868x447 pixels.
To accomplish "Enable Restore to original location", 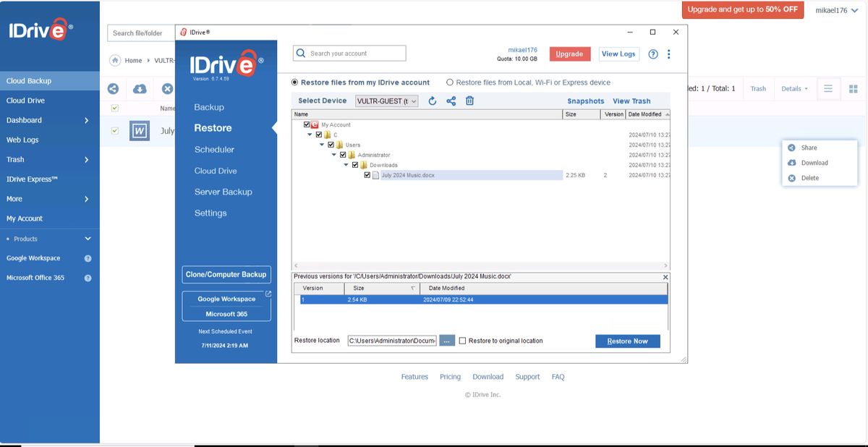I will [461, 340].
